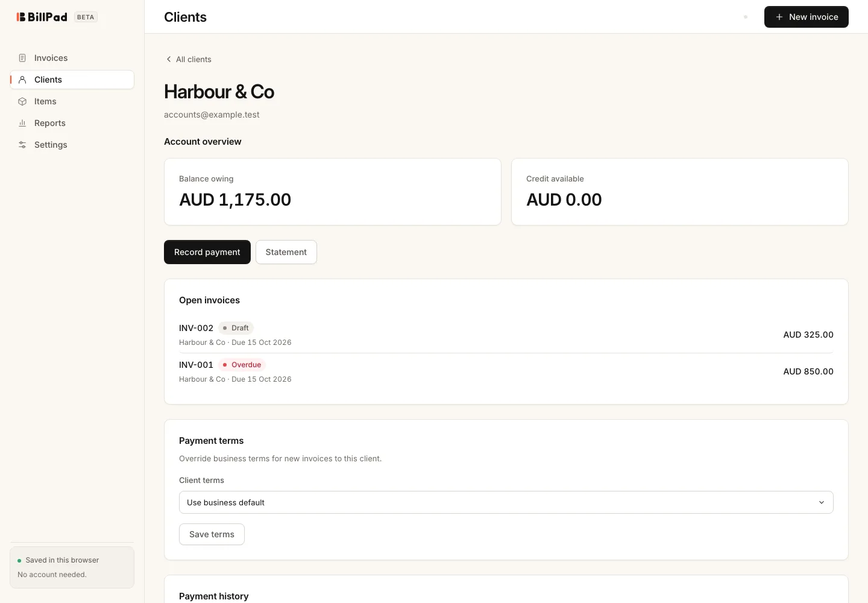The height and width of the screenshot is (603, 868).
Task: Return to All clients list
Action: (x=188, y=59)
